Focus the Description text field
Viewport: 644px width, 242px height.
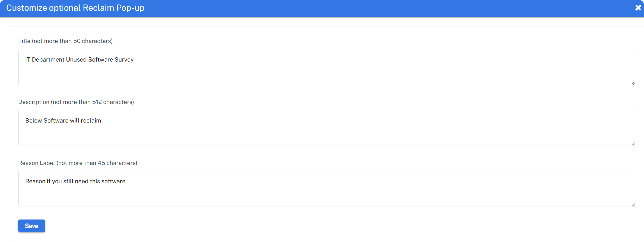coord(326,128)
